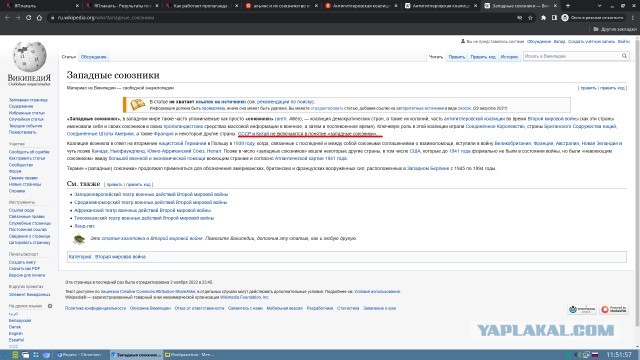Switch to the Изображения taskbar window
The width and height of the screenshot is (640, 360).
coord(189,355)
